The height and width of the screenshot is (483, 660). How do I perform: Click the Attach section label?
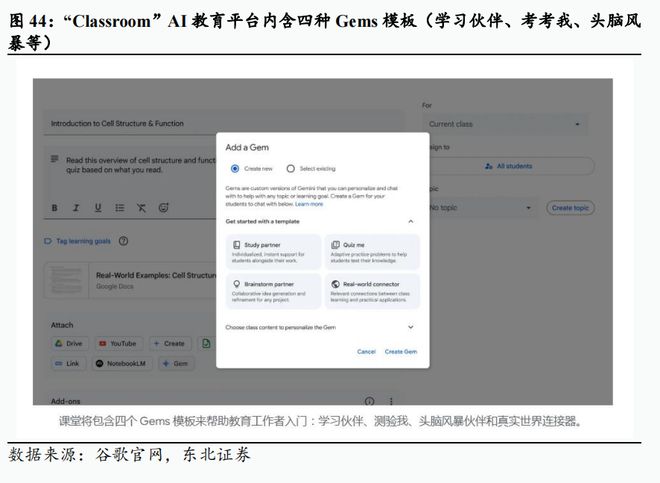tap(62, 325)
